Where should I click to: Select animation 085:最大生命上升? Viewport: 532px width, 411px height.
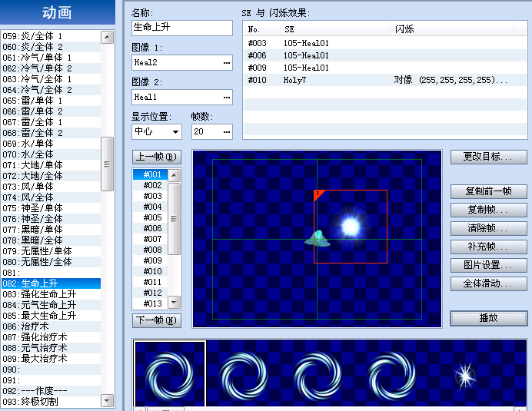(51, 316)
